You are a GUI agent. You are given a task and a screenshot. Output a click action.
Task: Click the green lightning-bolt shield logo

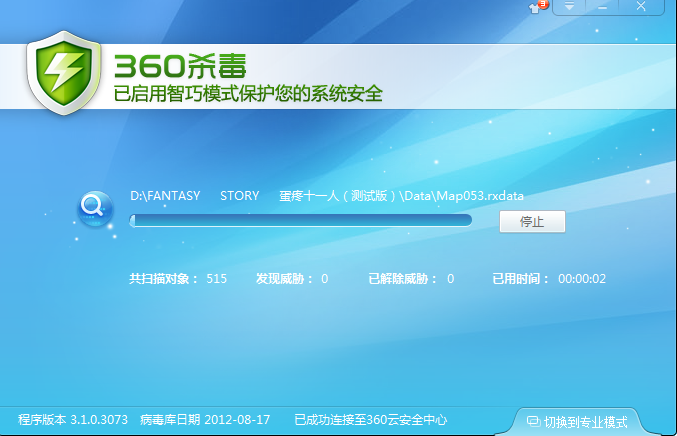click(x=64, y=73)
